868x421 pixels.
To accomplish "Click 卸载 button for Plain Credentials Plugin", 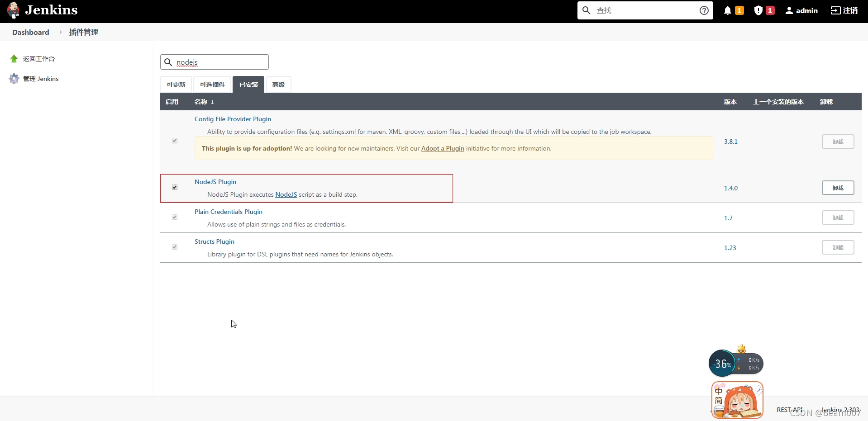I will point(838,218).
